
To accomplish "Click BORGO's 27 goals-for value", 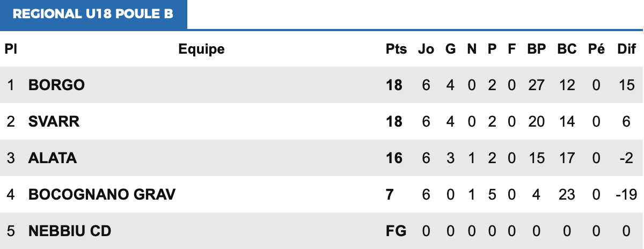I will pos(536,85).
